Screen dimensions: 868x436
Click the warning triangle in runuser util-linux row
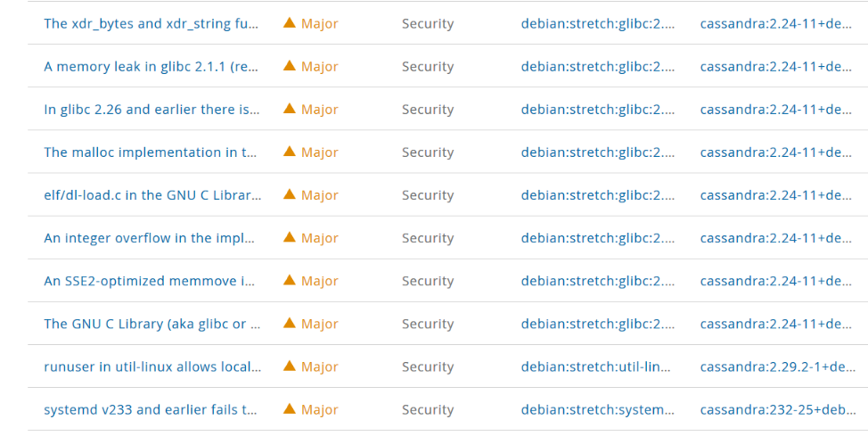[x=289, y=366]
